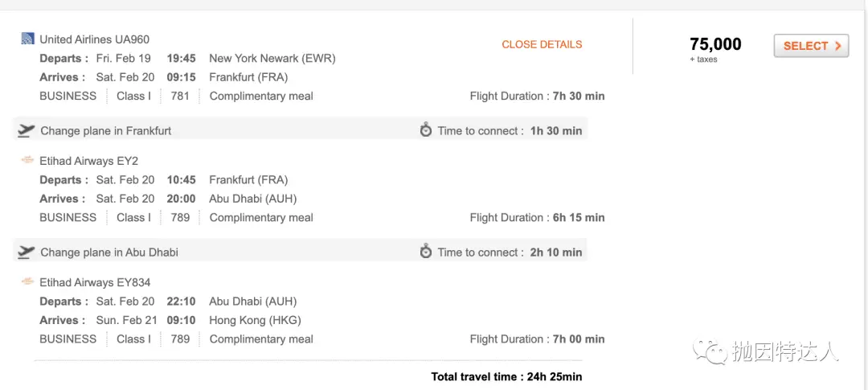This screenshot has width=868, height=390.
Task: Click Hong Kong (HKG) arrival airport
Action: point(256,320)
